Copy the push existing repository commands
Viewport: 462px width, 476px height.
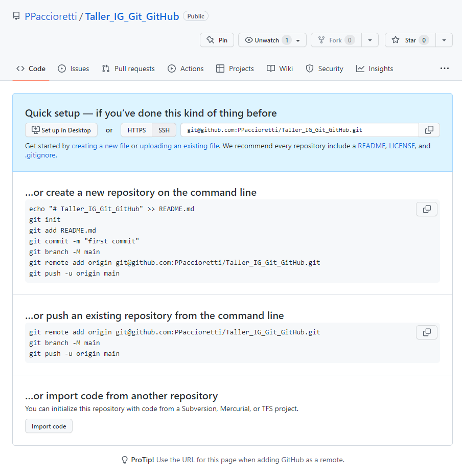[427, 332]
